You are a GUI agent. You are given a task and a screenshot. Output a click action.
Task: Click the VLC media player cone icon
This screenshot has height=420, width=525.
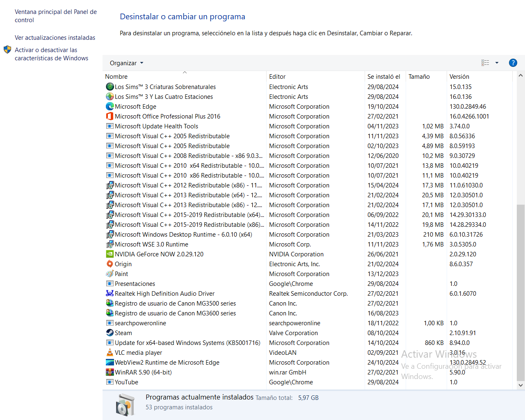coord(110,352)
